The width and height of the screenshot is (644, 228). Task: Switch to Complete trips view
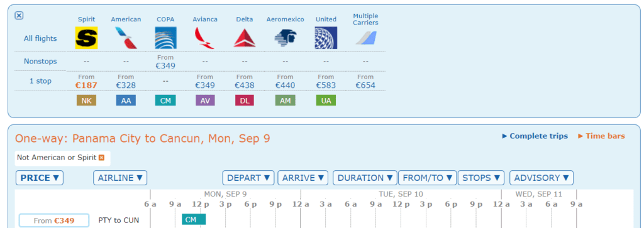[x=535, y=136]
